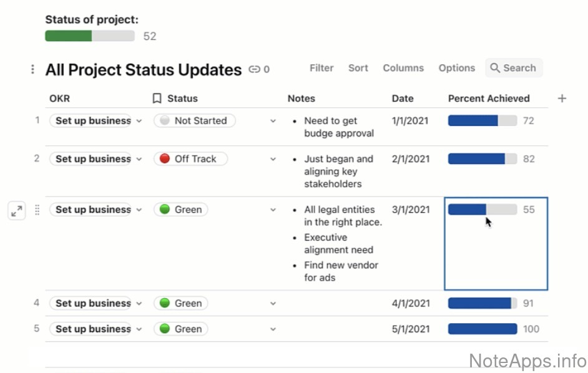The width and height of the screenshot is (588, 373).
Task: Open table Options
Action: click(x=456, y=68)
